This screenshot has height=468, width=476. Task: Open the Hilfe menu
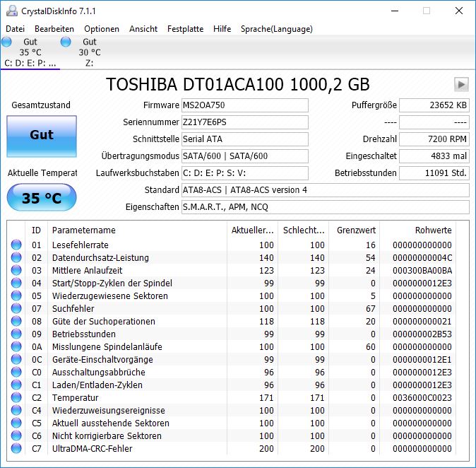(222, 29)
